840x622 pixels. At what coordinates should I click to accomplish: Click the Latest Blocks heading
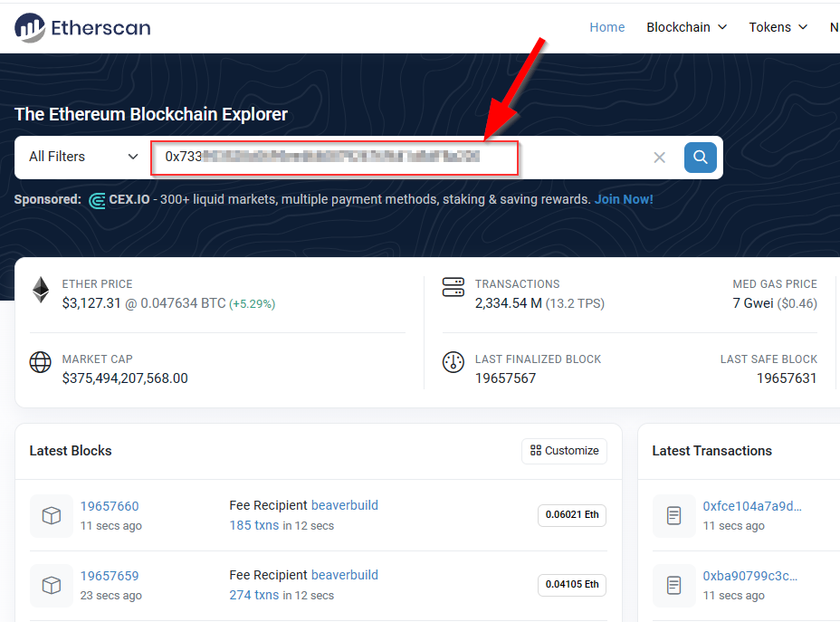point(71,451)
